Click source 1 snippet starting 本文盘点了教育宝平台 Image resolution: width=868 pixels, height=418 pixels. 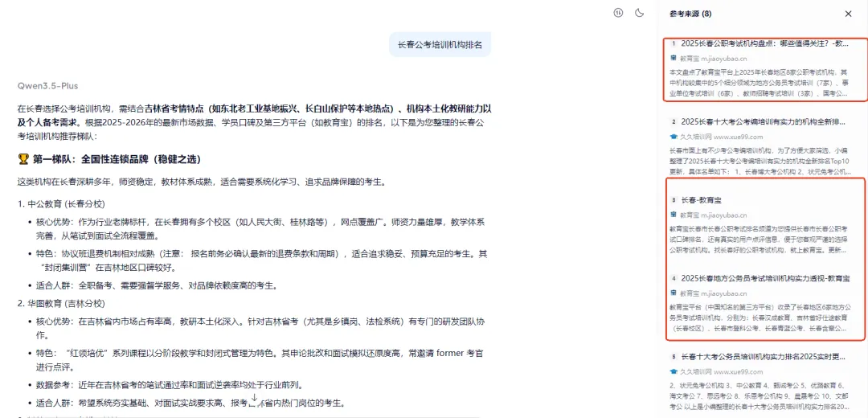click(759, 83)
